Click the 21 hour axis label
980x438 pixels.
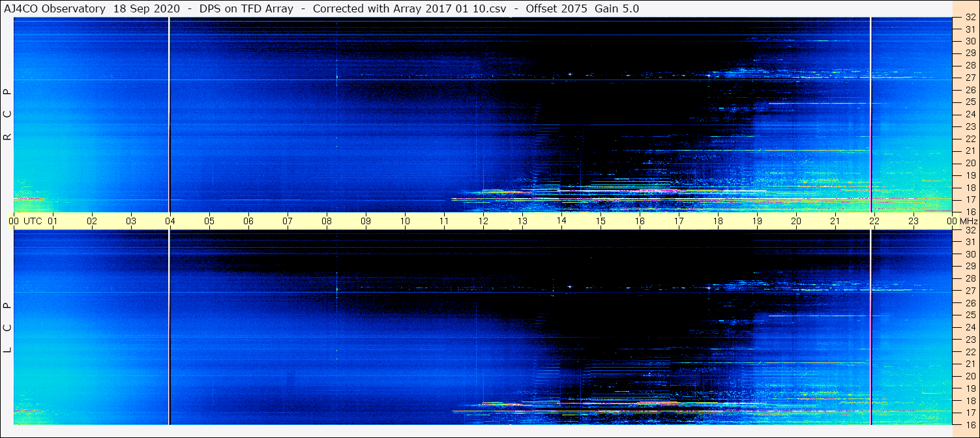click(x=835, y=221)
